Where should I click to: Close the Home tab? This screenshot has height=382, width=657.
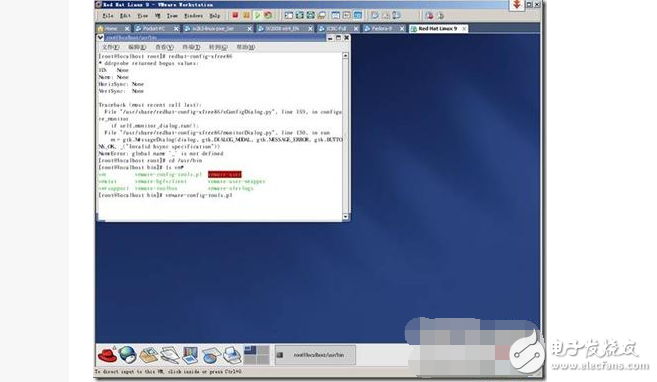point(127,28)
